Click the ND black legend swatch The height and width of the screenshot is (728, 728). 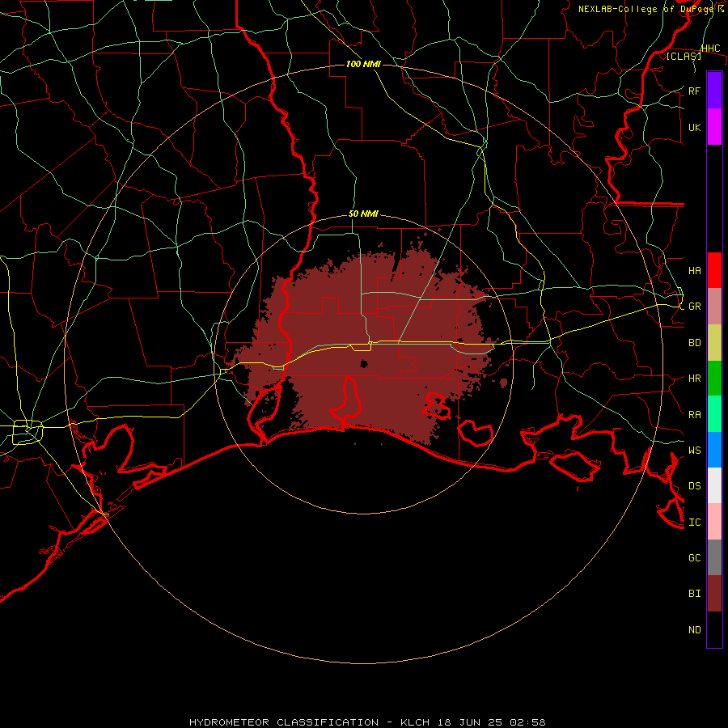coord(714,629)
